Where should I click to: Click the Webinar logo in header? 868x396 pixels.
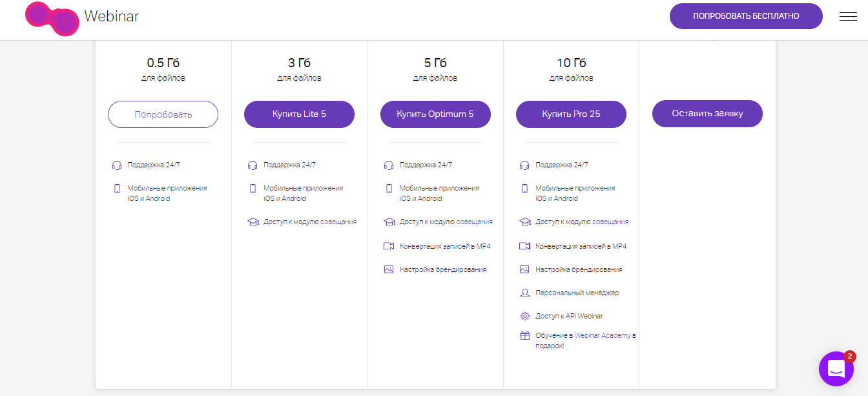82,17
